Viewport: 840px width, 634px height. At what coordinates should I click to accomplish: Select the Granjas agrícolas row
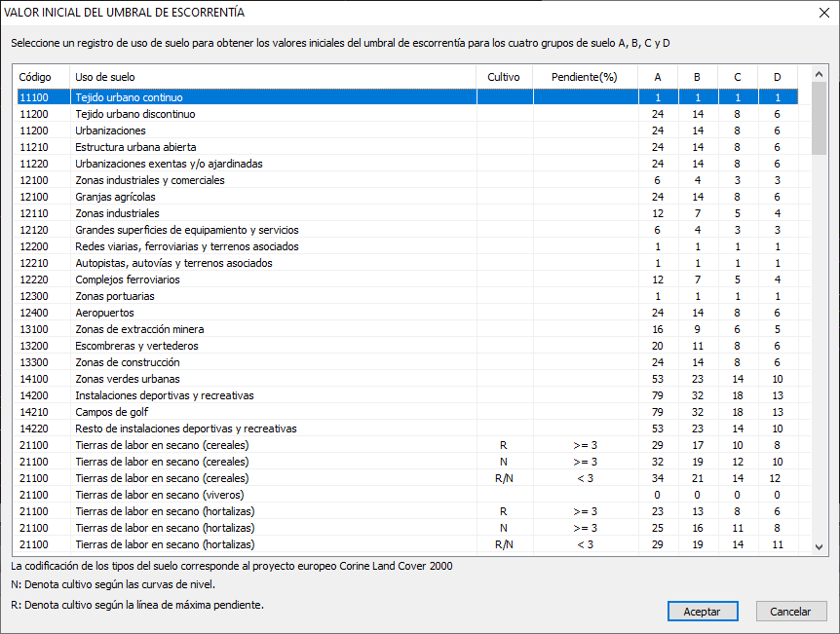pyautogui.click(x=407, y=197)
